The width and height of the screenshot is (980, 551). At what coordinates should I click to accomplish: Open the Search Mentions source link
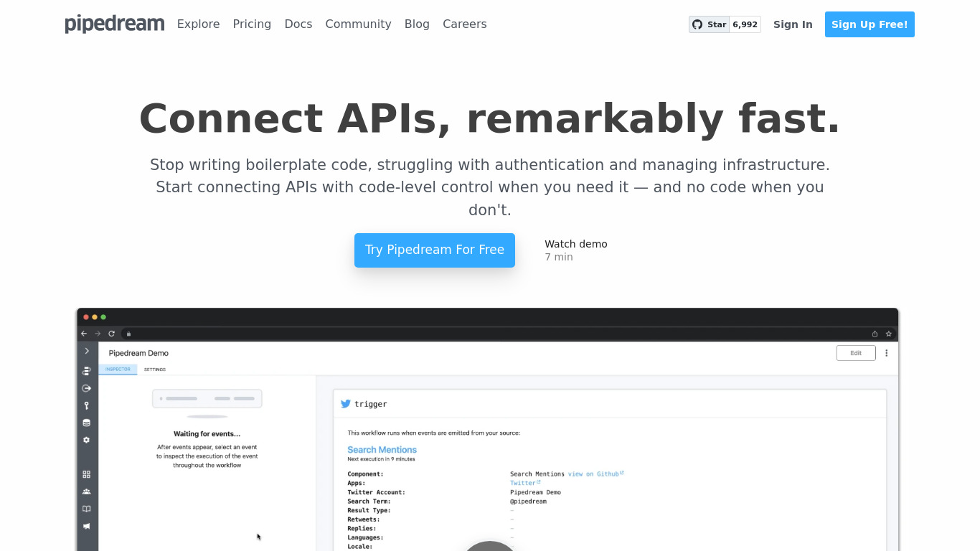(x=382, y=450)
